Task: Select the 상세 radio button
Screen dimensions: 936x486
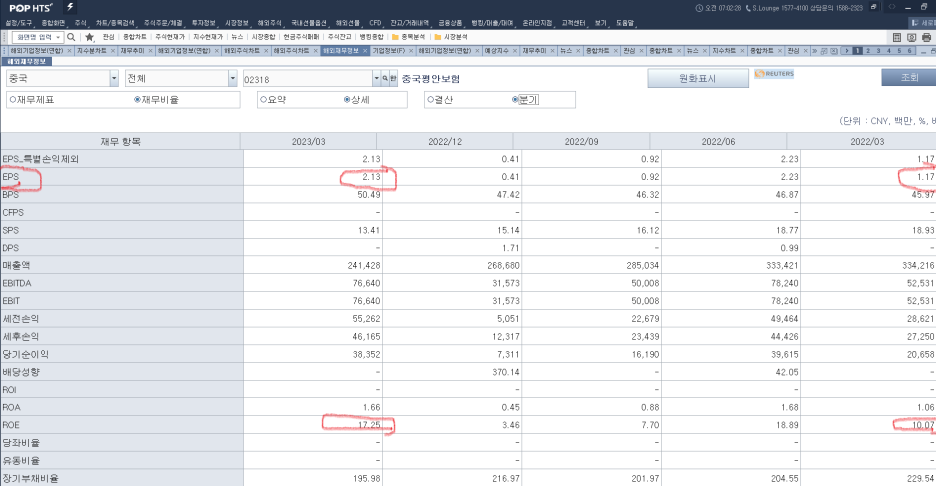Action: 347,100
